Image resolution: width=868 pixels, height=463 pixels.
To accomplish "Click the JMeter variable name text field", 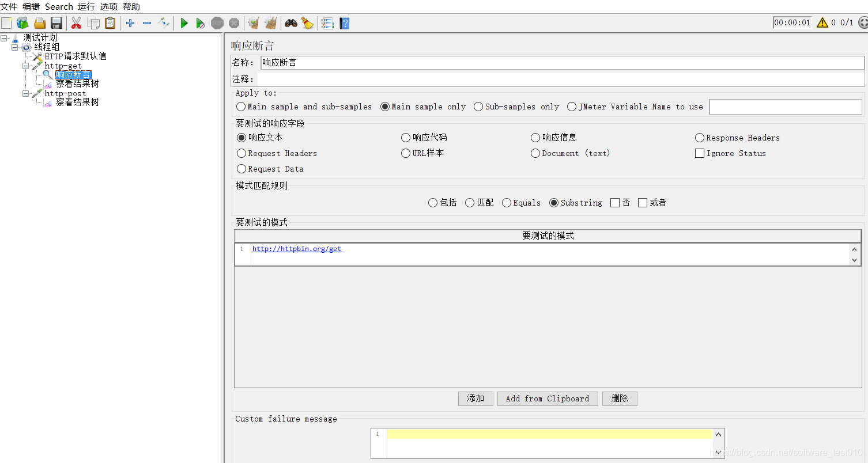I will (786, 107).
